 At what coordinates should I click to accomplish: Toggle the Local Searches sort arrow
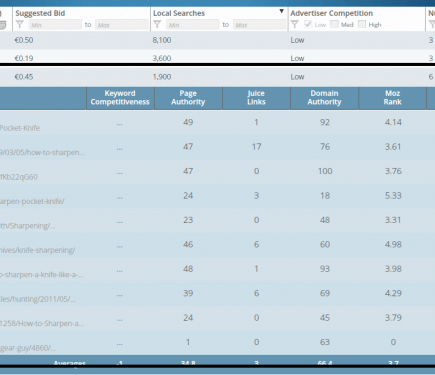(x=281, y=11)
